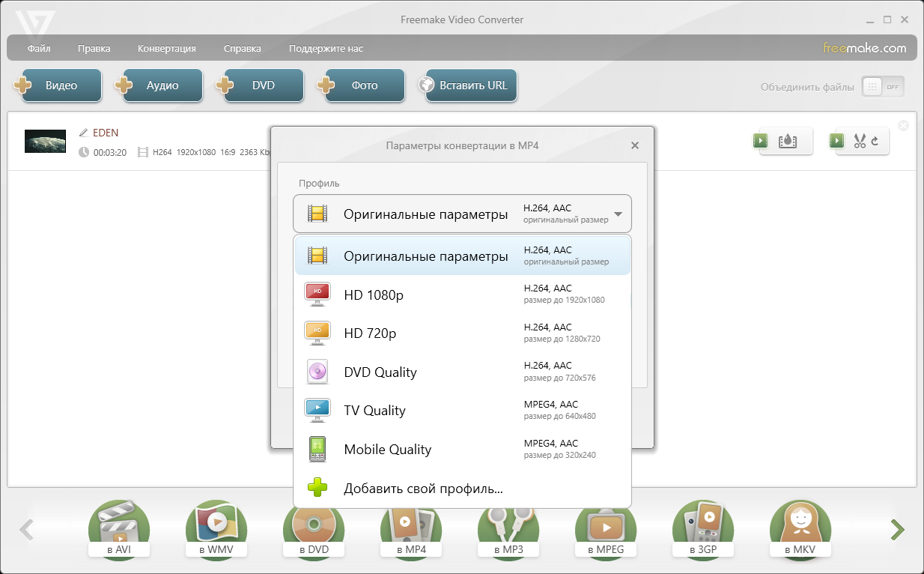
Task: Open the Правка menu
Action: [94, 49]
